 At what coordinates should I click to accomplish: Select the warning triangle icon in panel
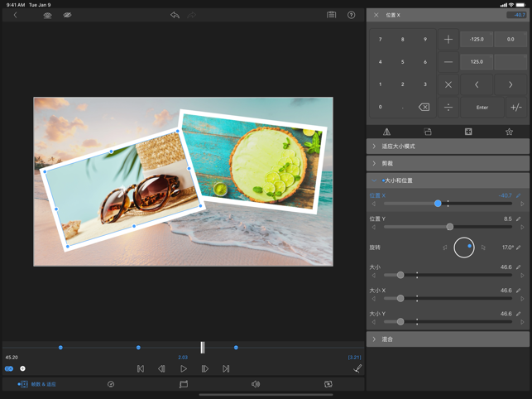386,132
